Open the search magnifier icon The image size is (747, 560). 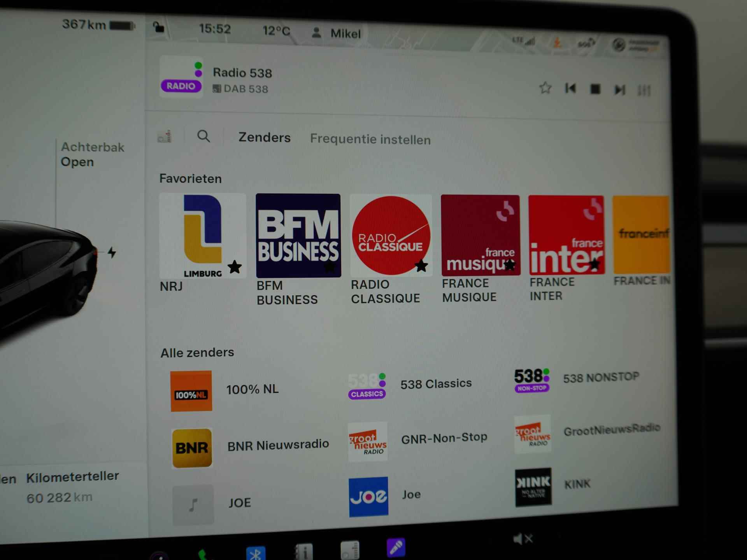(203, 136)
